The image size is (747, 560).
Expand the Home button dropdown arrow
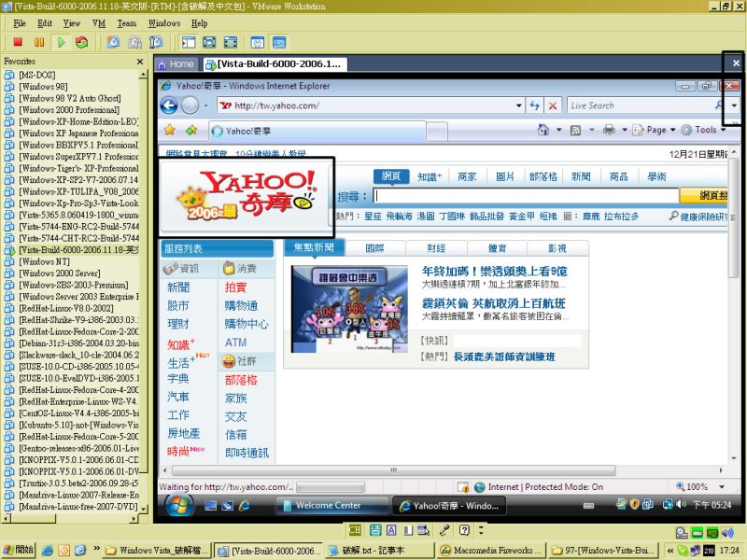[558, 130]
